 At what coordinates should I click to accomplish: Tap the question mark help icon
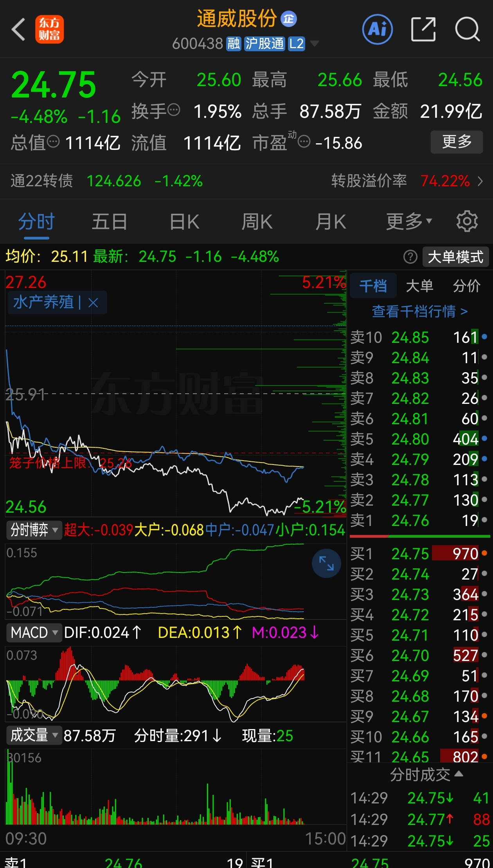(x=410, y=257)
